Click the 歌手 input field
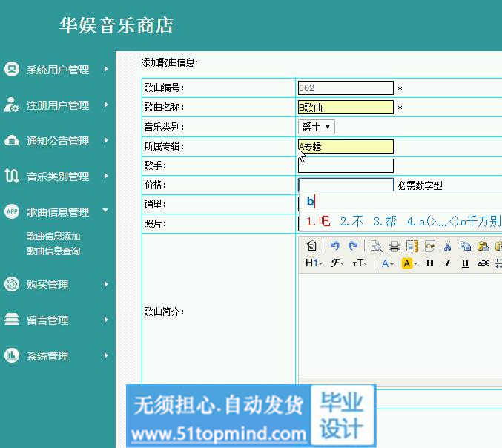The height and width of the screenshot is (448, 502). (346, 165)
